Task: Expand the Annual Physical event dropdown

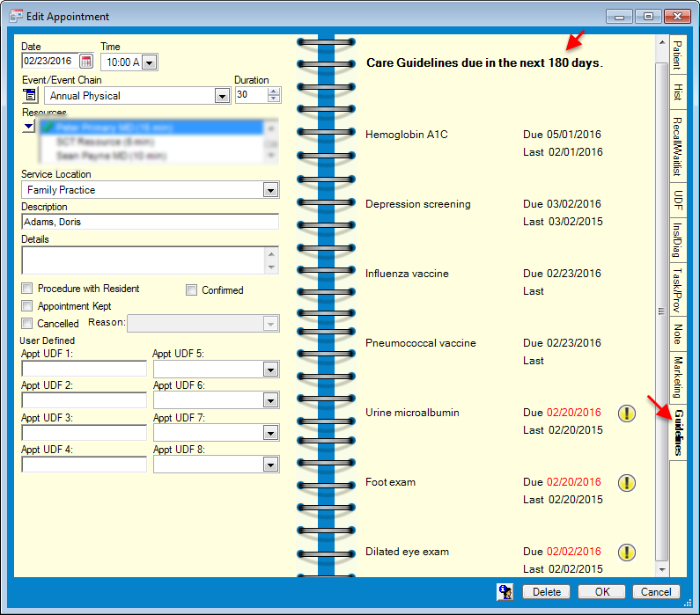Action: pos(222,96)
